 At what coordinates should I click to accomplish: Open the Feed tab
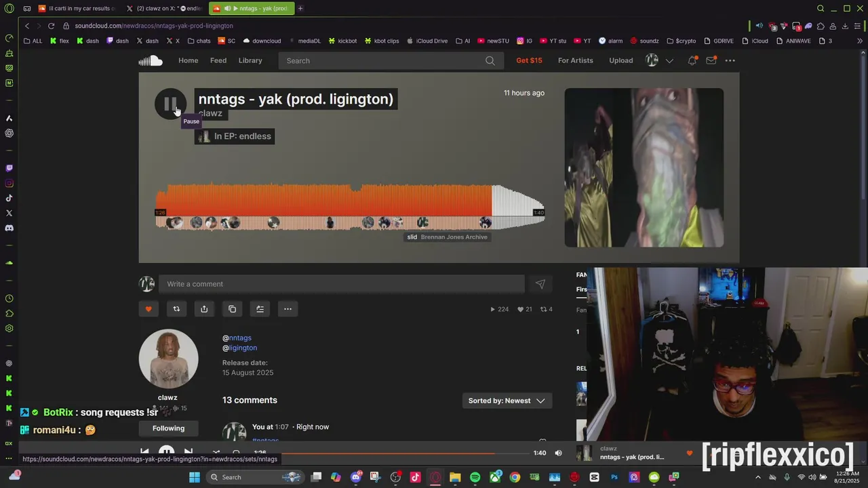(218, 60)
